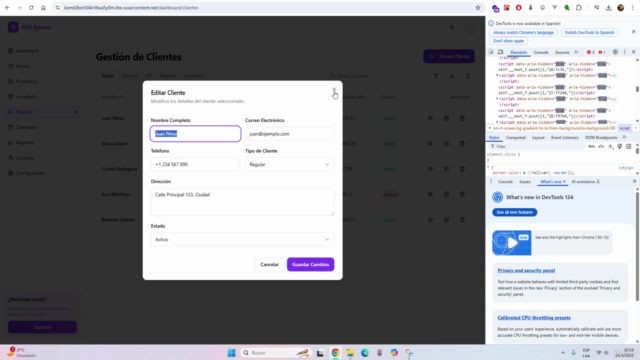Open the Windows Start menu
The height and width of the screenshot is (360, 640).
(231, 353)
